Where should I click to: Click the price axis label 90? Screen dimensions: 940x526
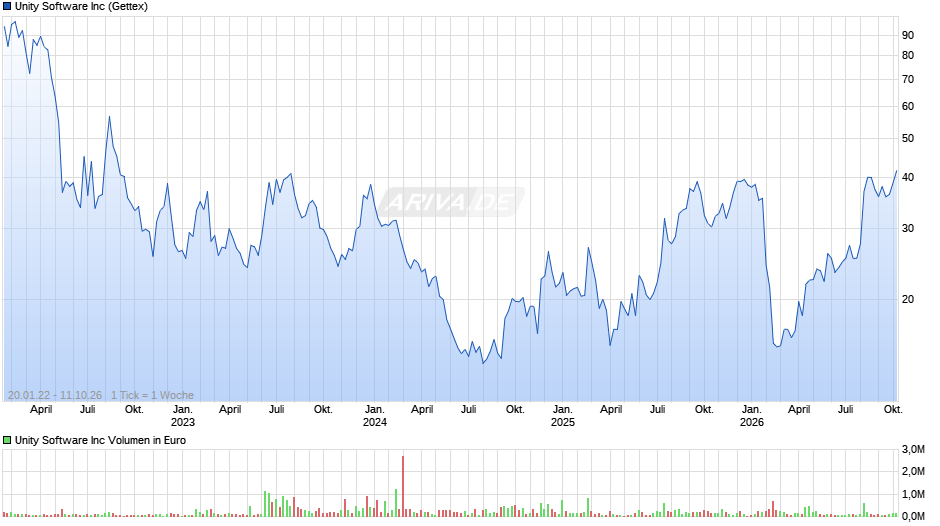click(x=908, y=35)
